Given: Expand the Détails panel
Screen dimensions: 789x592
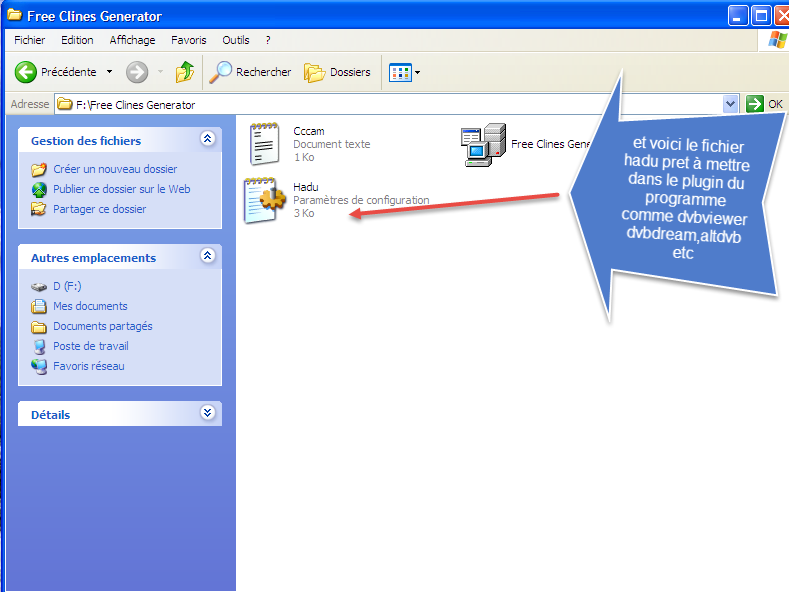Looking at the screenshot, I should (x=207, y=413).
